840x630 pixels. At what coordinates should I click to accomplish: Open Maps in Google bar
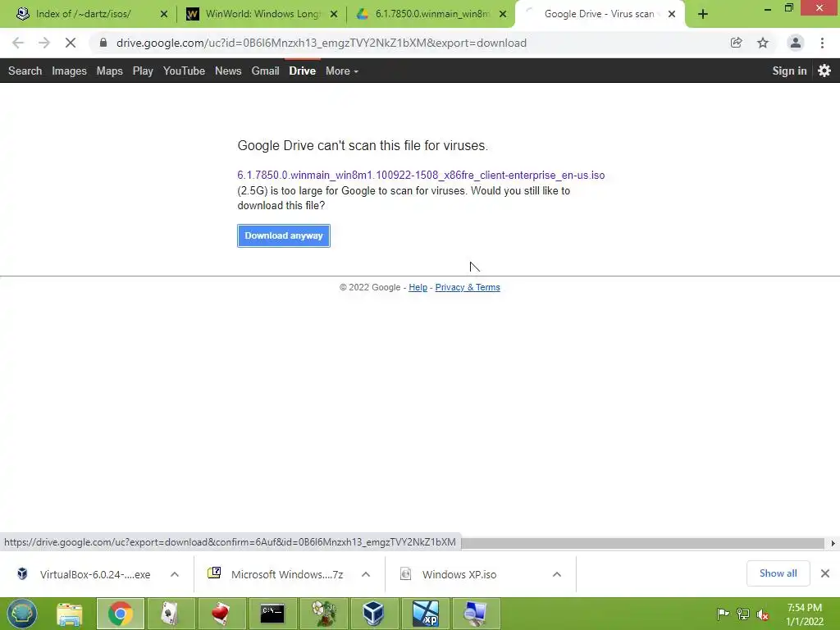click(109, 71)
